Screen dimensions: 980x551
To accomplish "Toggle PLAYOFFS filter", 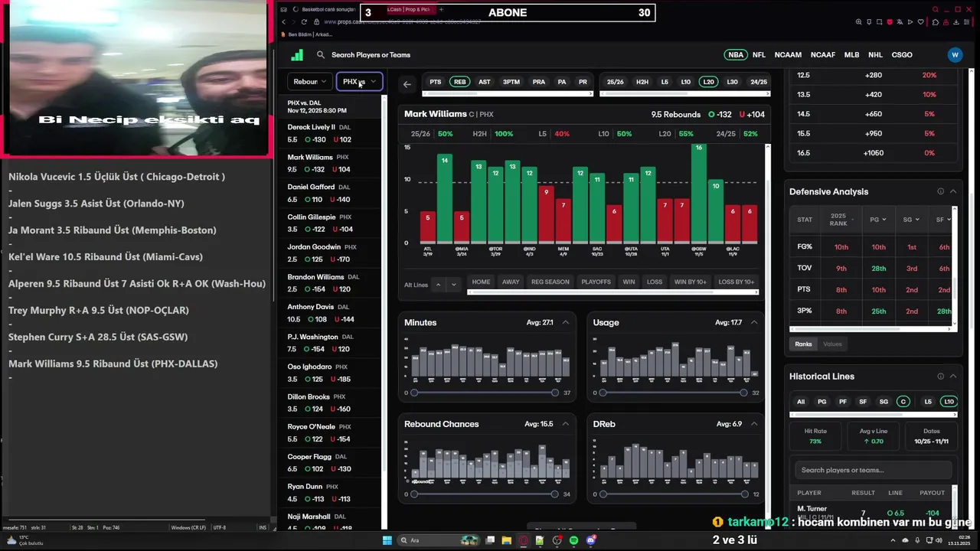I will tap(596, 282).
